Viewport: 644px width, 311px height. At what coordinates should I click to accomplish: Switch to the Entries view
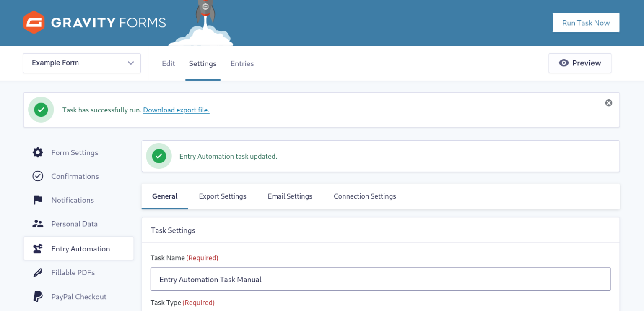pos(242,63)
